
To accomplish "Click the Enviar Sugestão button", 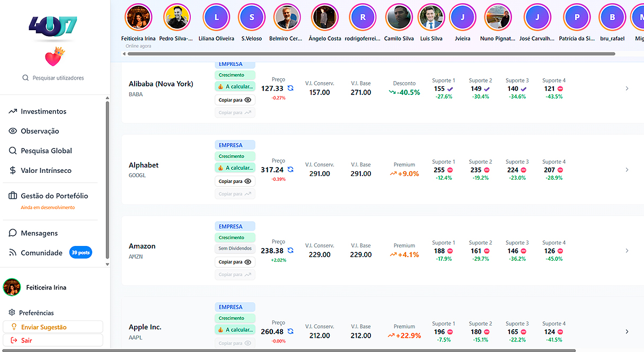I will click(x=53, y=327).
